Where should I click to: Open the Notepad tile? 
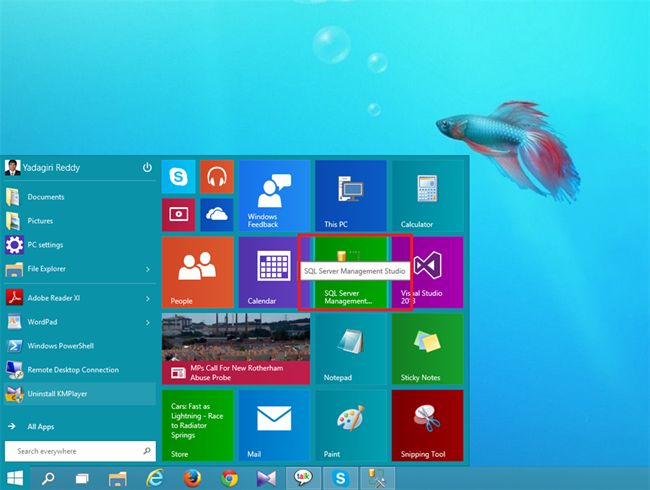click(x=351, y=349)
